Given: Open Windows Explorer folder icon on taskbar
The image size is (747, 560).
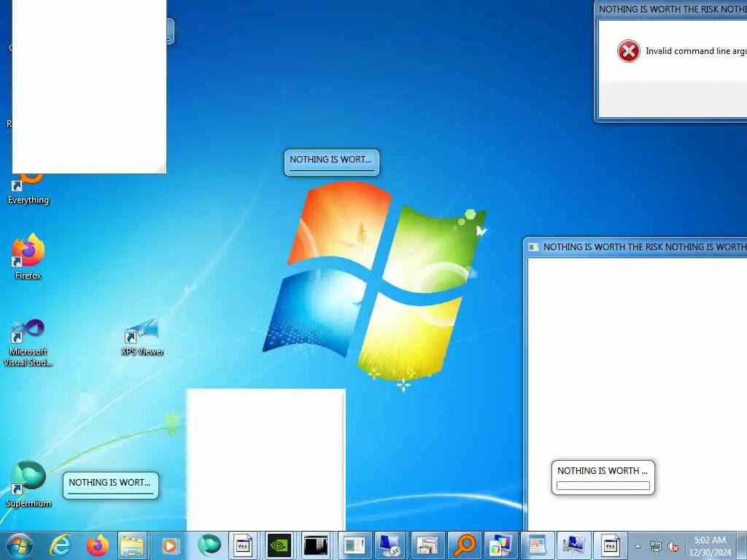Looking at the screenshot, I should tap(133, 545).
